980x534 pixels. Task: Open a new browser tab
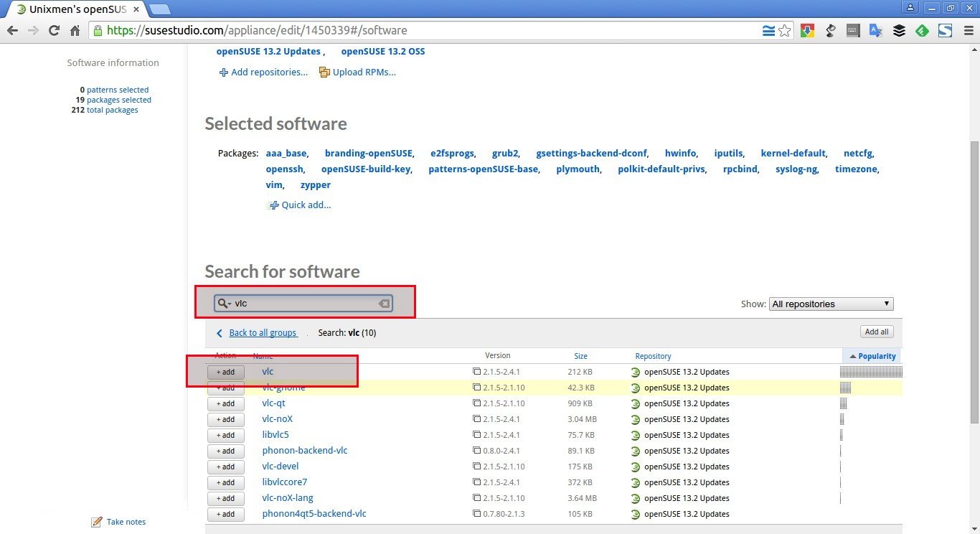pyautogui.click(x=160, y=9)
